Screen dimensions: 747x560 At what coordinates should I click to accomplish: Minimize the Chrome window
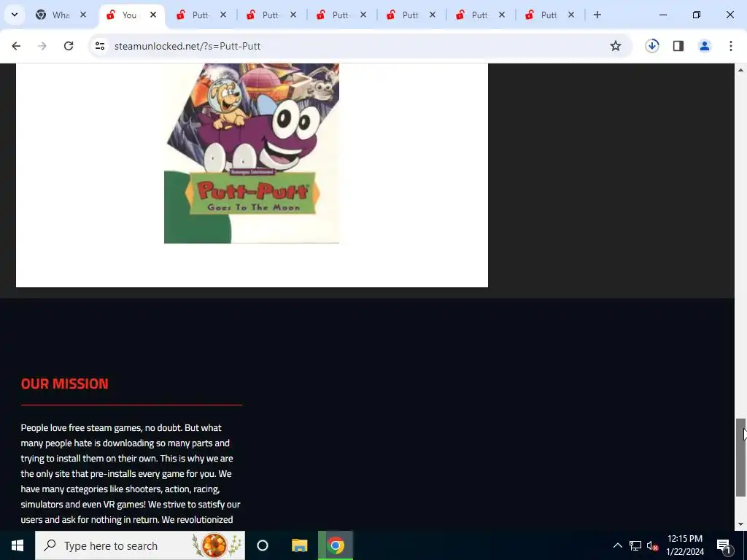pyautogui.click(x=663, y=15)
